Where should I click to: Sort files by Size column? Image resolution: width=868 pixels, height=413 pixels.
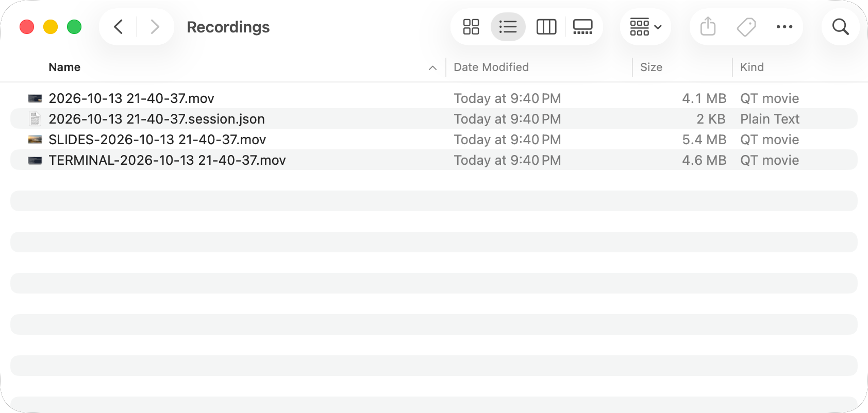point(651,67)
